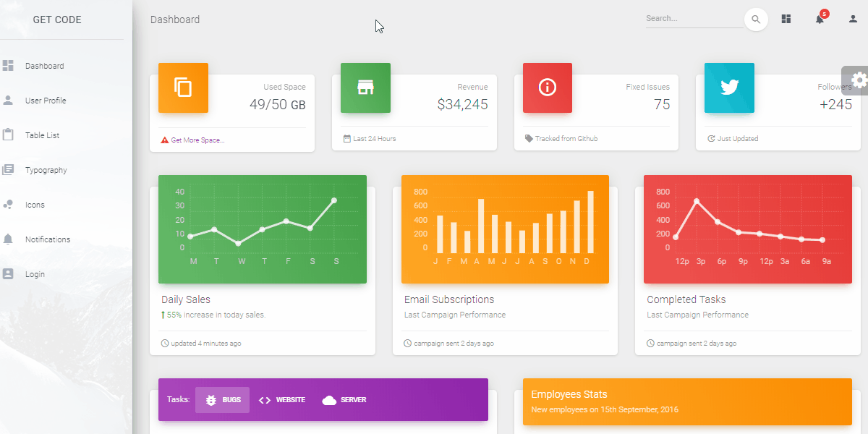Click the Dashboard sidebar icon
Image resolution: width=868 pixels, height=434 pixels.
coord(8,66)
